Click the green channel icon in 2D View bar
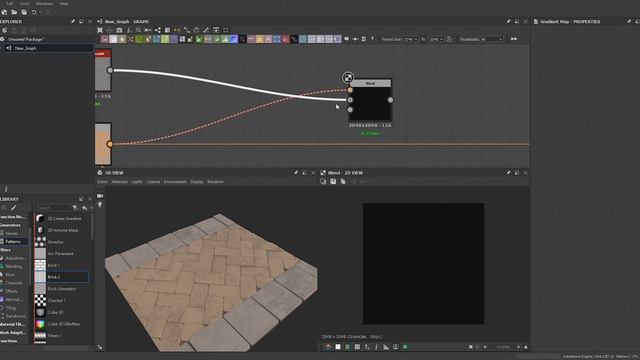Image resolution: width=640 pixels, height=360 pixels. pos(347,347)
